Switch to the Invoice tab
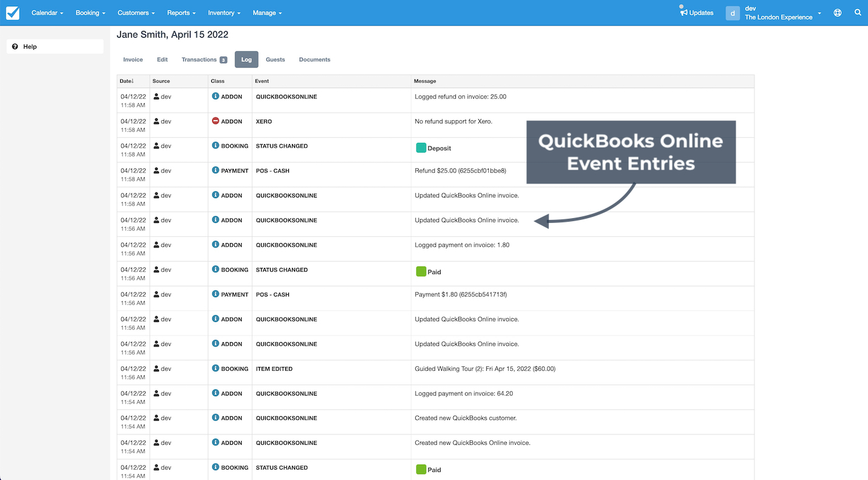 click(x=133, y=60)
